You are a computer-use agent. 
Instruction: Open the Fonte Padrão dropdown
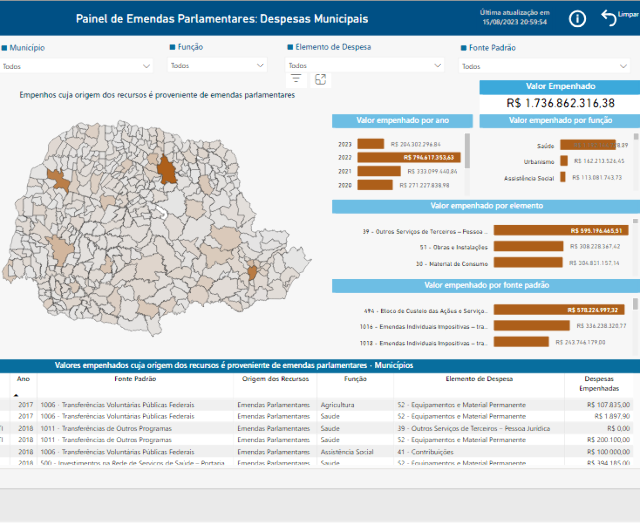point(546,66)
